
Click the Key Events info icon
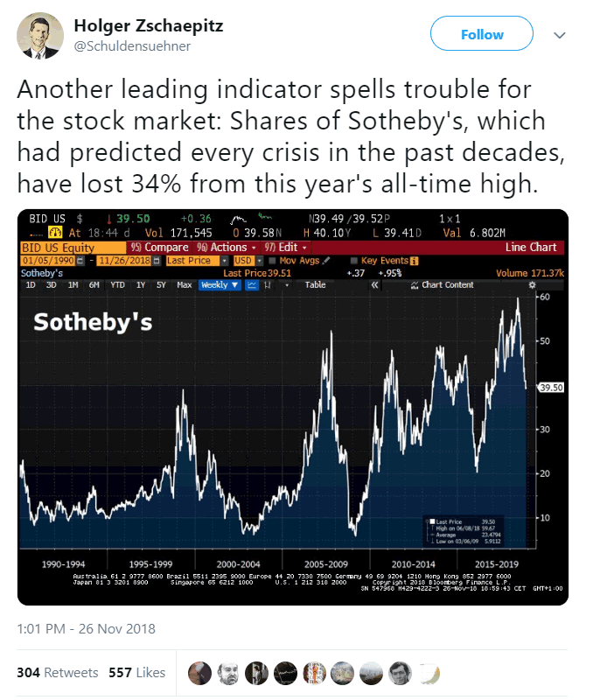(x=415, y=260)
